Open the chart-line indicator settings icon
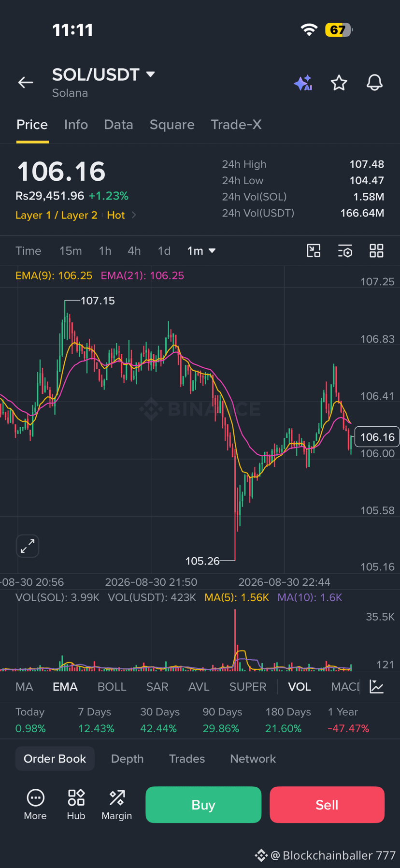 coord(377,686)
